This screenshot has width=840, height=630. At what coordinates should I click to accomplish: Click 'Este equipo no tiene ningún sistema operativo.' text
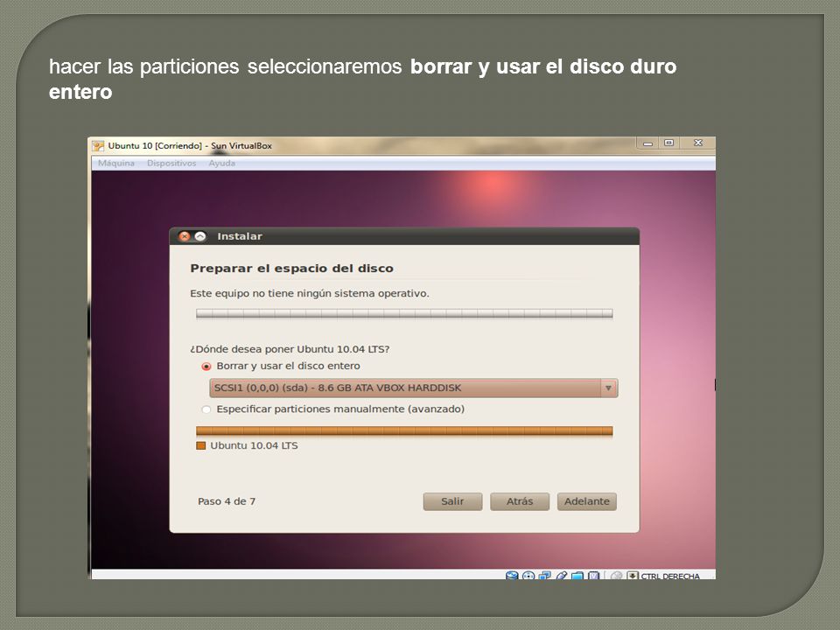tap(310, 294)
